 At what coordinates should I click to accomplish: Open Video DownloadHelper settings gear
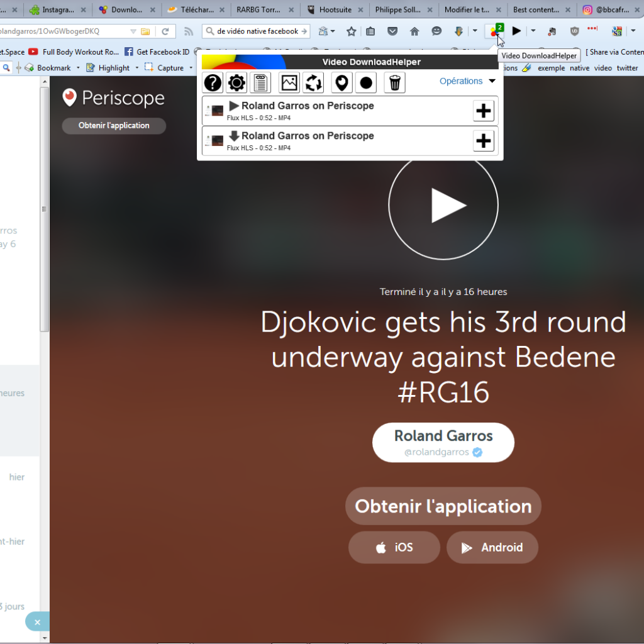236,82
